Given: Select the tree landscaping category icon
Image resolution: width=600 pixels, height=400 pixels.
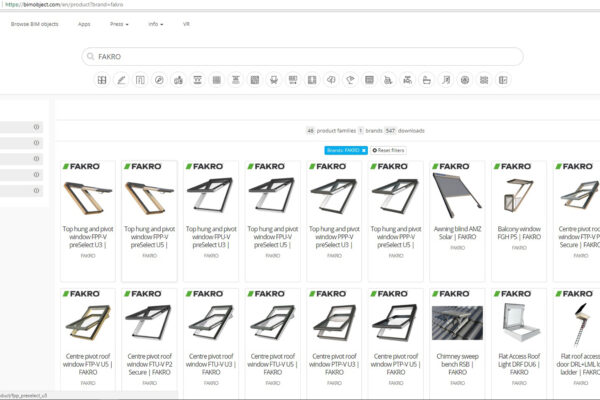Looking at the screenshot, I should click(x=331, y=80).
